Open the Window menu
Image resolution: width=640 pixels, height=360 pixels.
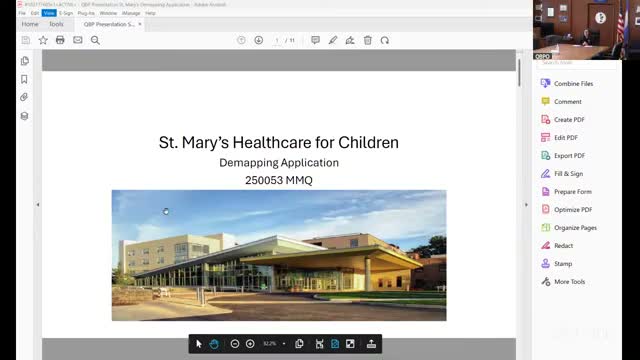coord(108,13)
